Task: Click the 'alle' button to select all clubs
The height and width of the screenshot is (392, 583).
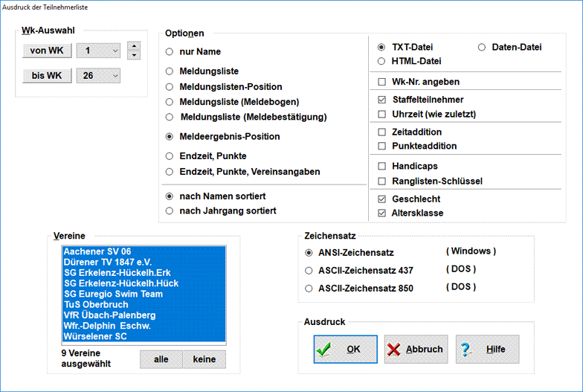Action: tap(161, 359)
